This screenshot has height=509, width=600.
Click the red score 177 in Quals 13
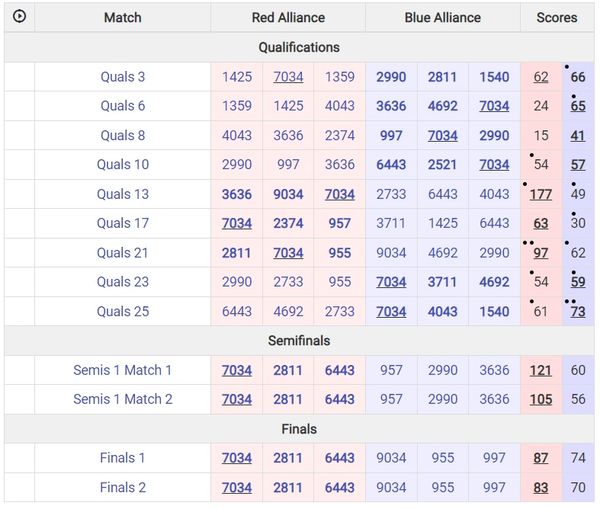point(541,194)
